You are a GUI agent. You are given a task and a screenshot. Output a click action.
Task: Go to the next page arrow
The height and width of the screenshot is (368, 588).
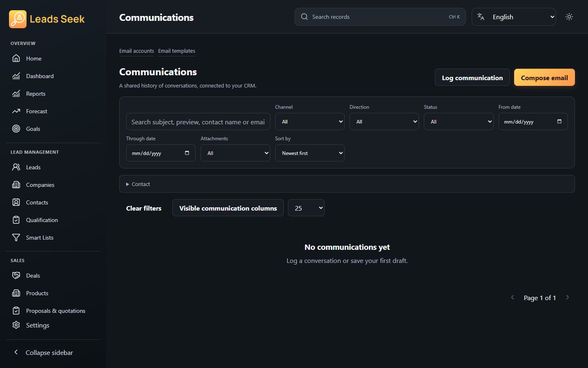pyautogui.click(x=567, y=297)
